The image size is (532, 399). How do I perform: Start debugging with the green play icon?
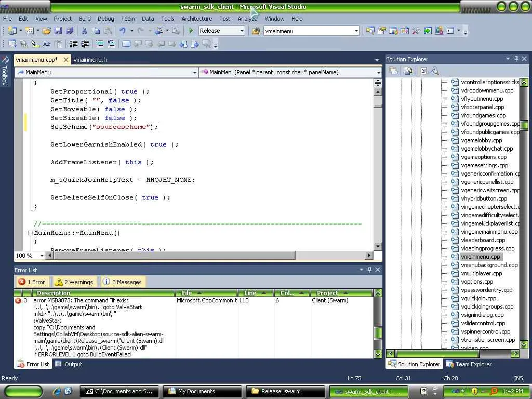[x=191, y=31]
